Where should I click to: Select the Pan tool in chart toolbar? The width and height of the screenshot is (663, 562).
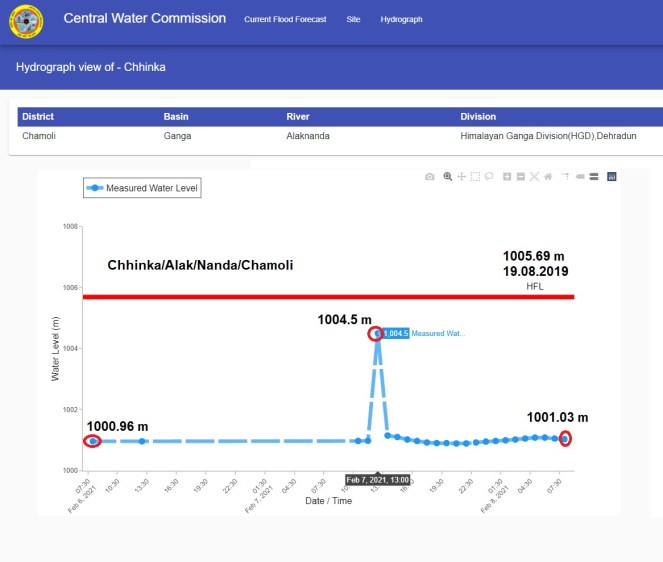tap(461, 177)
